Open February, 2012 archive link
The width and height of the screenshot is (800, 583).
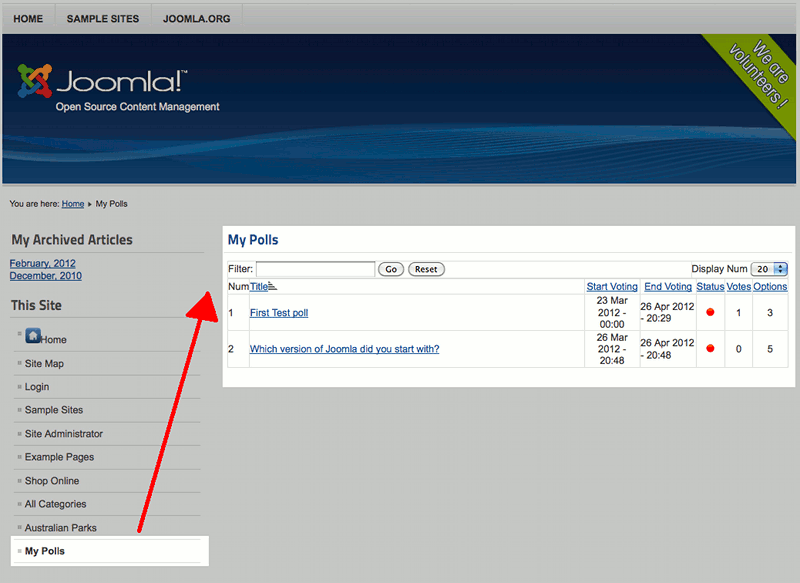(43, 263)
